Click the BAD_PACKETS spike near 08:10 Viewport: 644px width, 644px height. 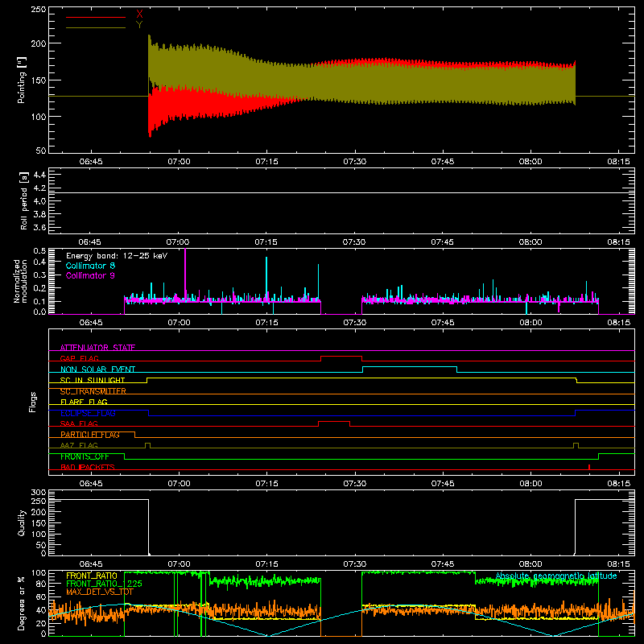[x=589, y=467]
